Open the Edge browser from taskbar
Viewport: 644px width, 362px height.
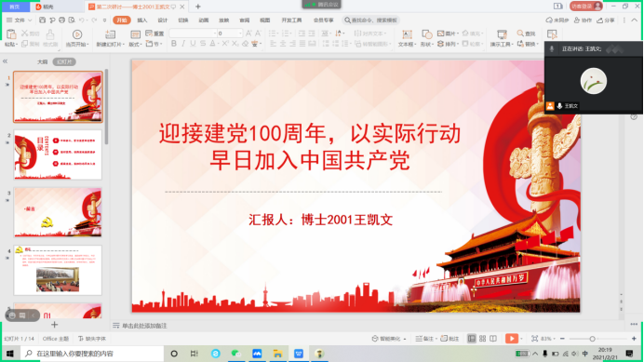click(215, 354)
